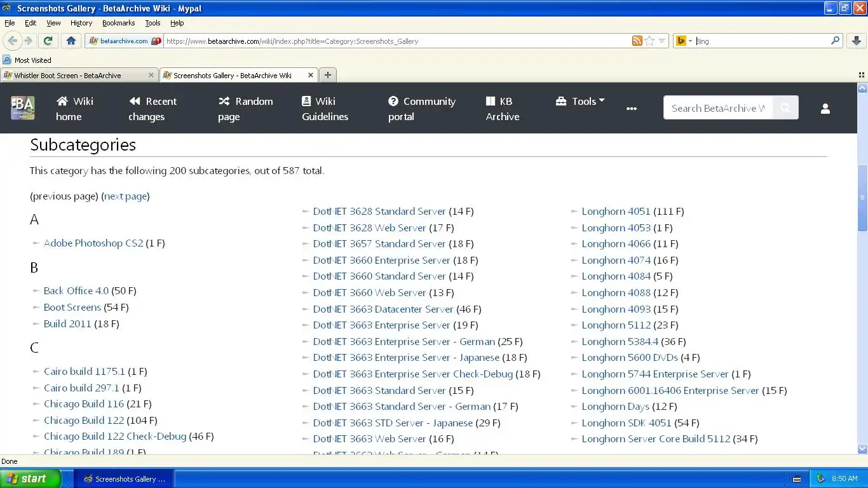Submit the BetaArchive wiki search button
The height and width of the screenshot is (488, 868).
point(785,108)
